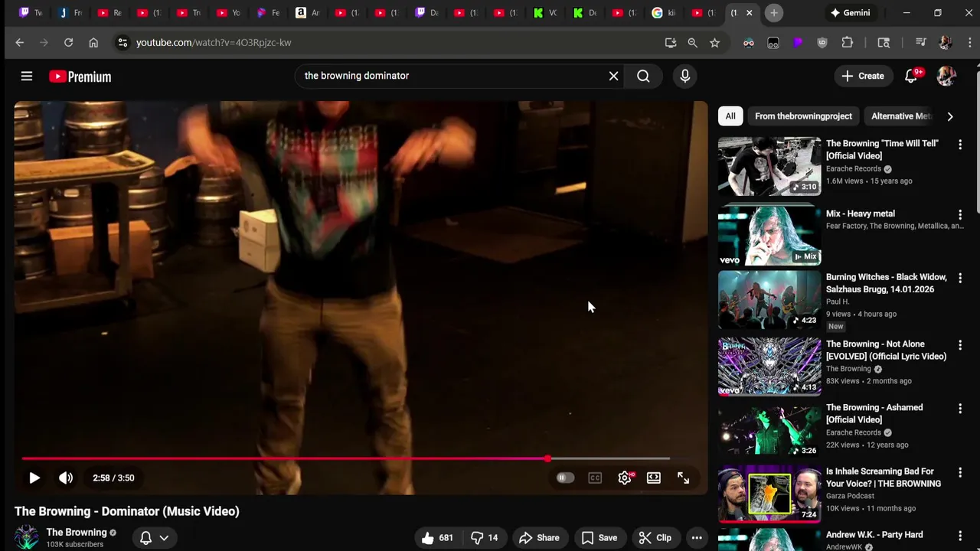Switch to the Google 'ki' tab
This screenshot has height=551, width=980.
(x=664, y=13)
